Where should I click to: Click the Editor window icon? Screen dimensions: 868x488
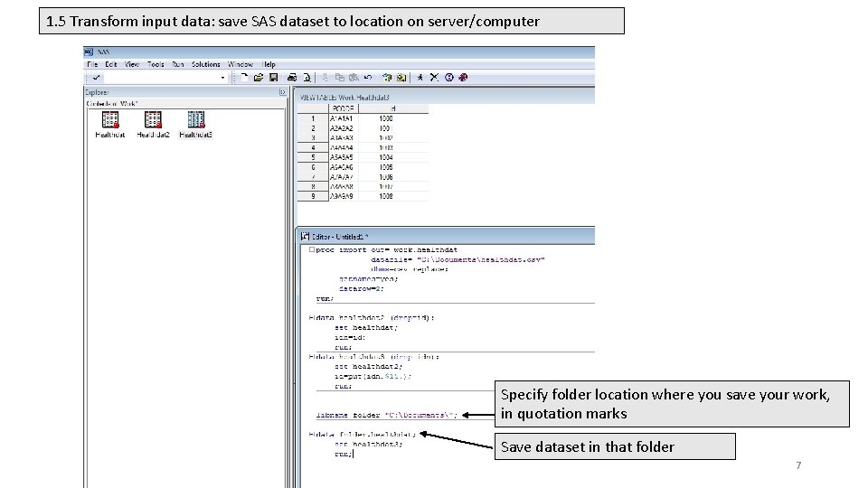pos(305,236)
